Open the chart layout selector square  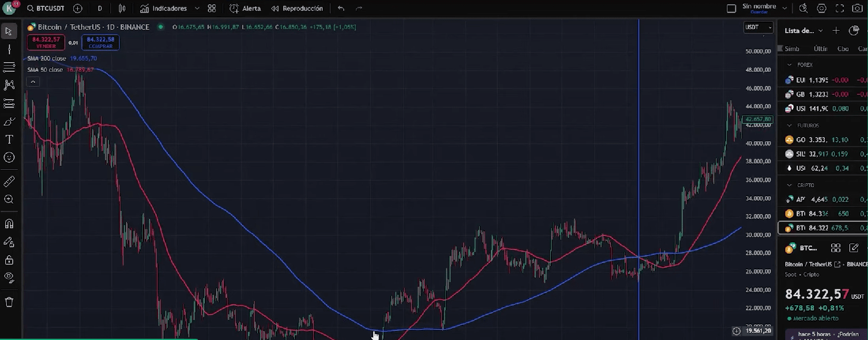point(731,8)
